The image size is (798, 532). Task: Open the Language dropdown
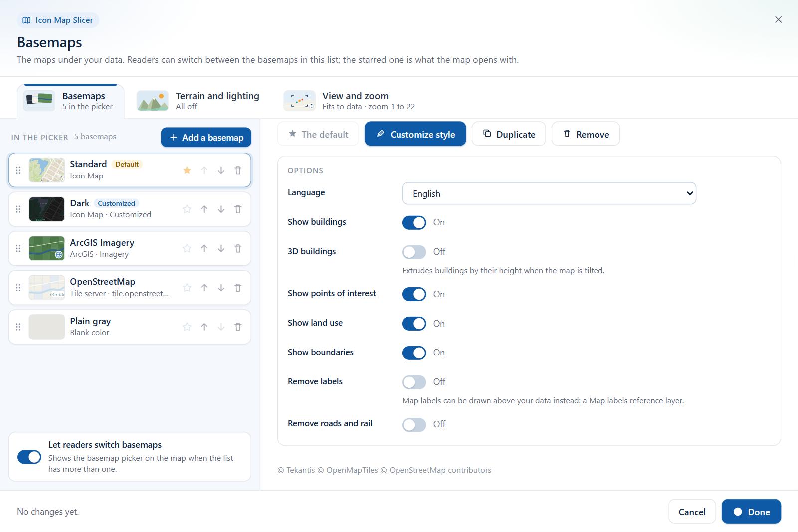549,193
